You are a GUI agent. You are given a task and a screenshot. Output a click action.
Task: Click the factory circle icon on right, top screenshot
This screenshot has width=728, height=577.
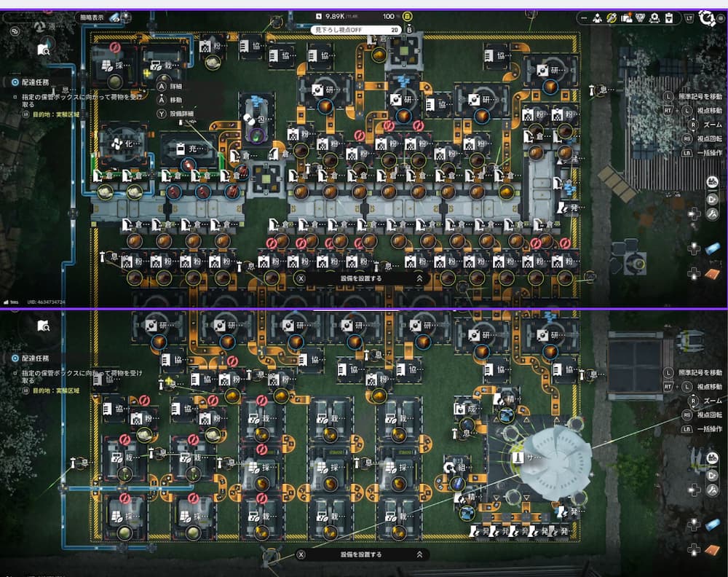712,182
